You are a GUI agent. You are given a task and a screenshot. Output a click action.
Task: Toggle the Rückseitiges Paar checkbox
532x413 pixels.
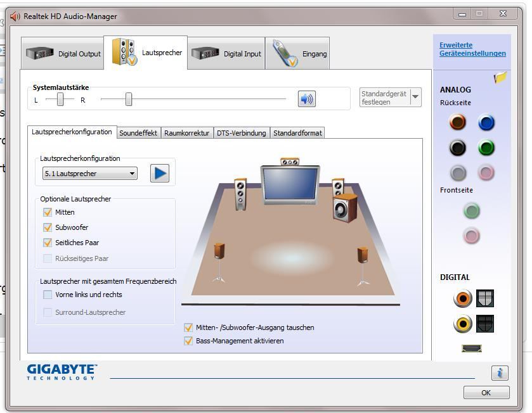point(48,258)
